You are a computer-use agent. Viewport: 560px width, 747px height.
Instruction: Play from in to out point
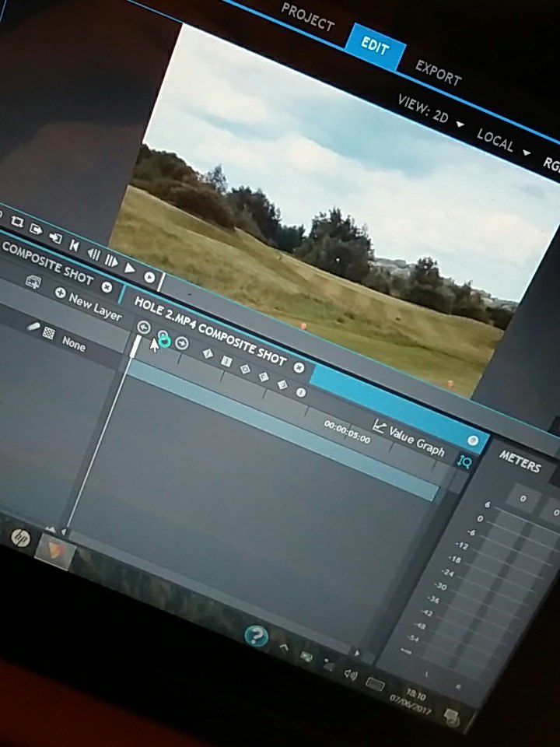click(149, 277)
